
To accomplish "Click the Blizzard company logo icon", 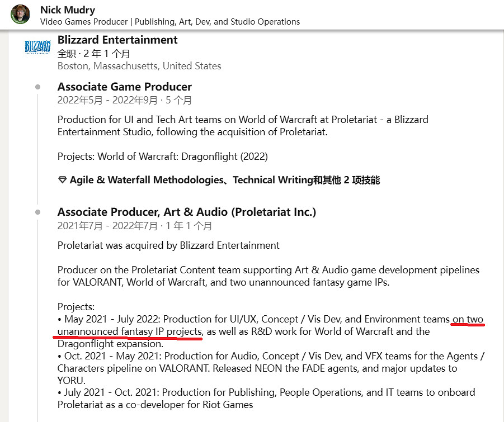I will click(37, 48).
